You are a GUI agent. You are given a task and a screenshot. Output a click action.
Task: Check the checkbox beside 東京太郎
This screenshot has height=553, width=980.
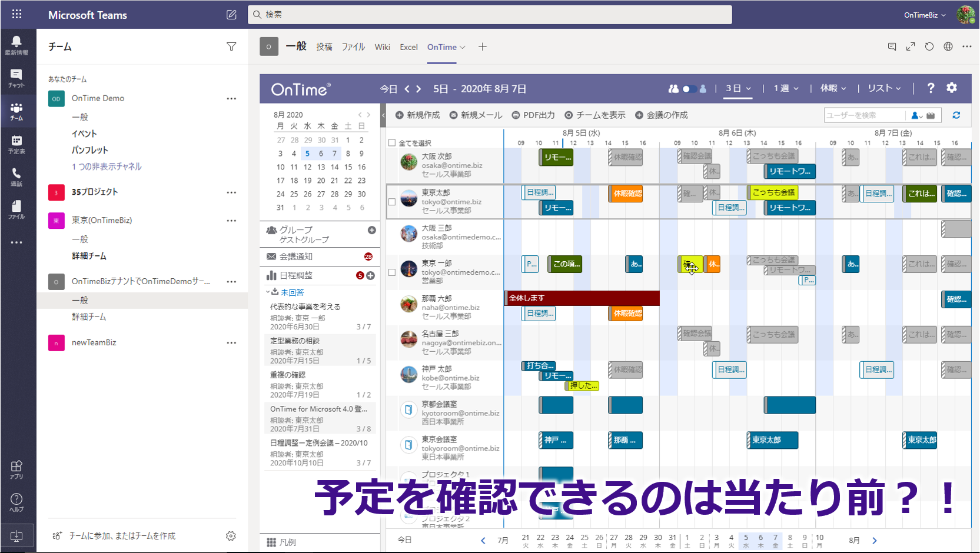(x=392, y=202)
